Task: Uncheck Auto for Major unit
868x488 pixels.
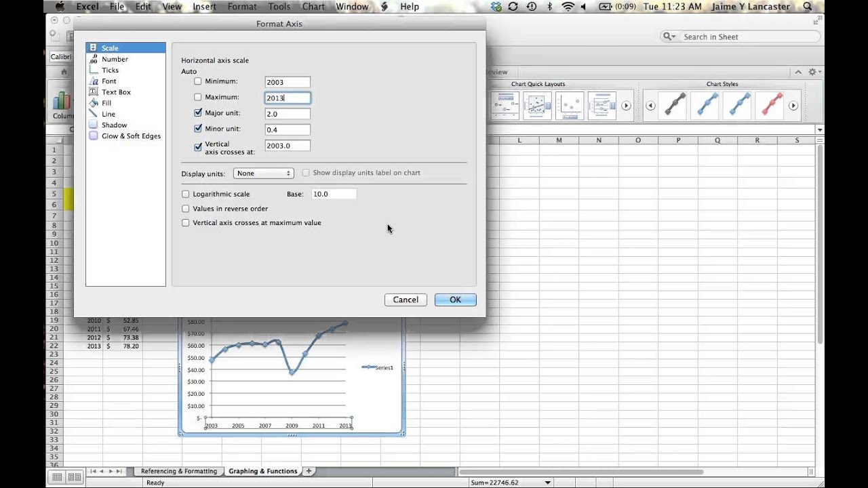Action: [198, 113]
